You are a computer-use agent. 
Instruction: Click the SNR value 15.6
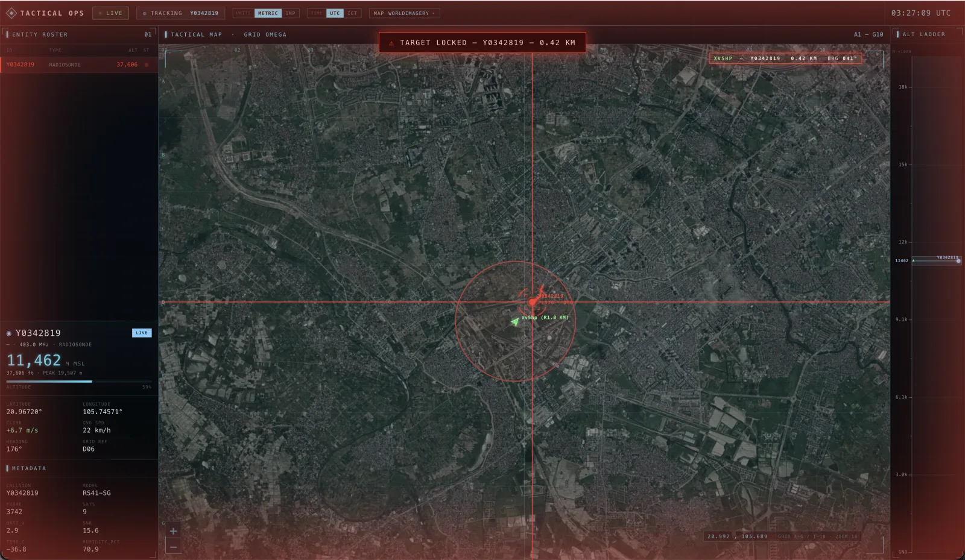(90, 530)
